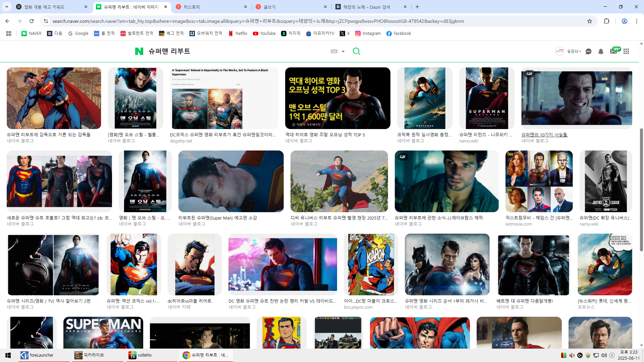Open the Naver talk chat bubble icon
This screenshot has width=644, height=362.
click(x=588, y=51)
